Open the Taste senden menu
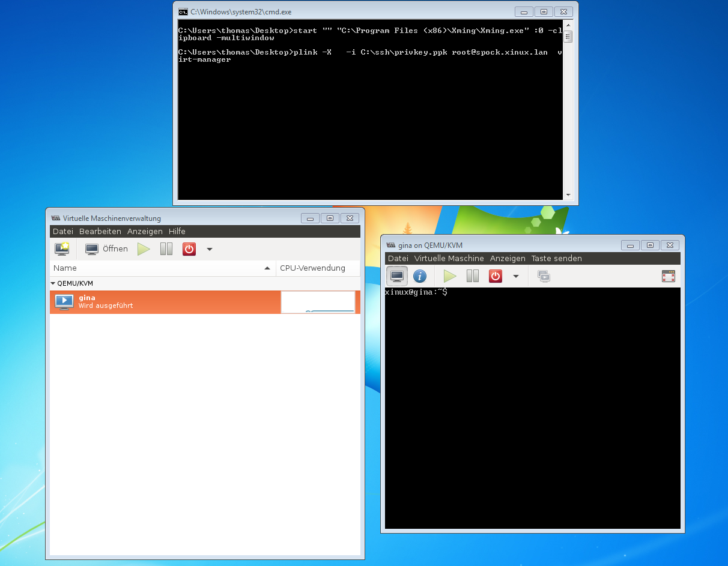The image size is (728, 566). (x=556, y=259)
